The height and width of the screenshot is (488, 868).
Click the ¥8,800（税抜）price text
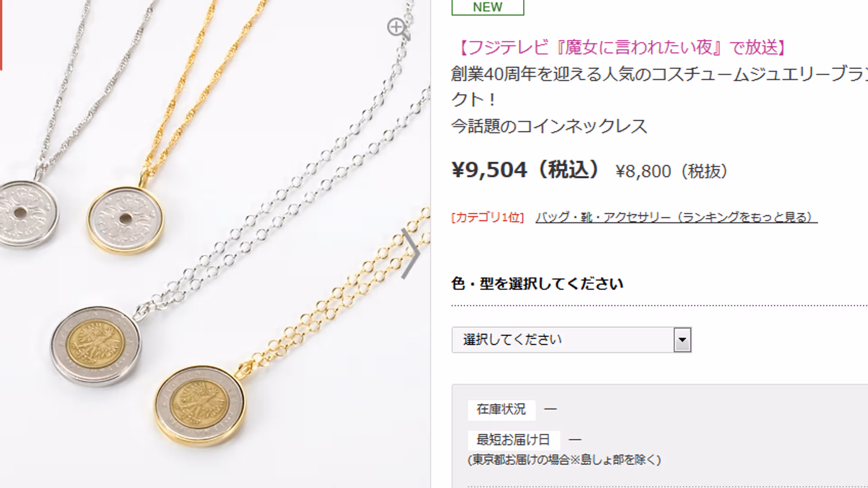672,171
